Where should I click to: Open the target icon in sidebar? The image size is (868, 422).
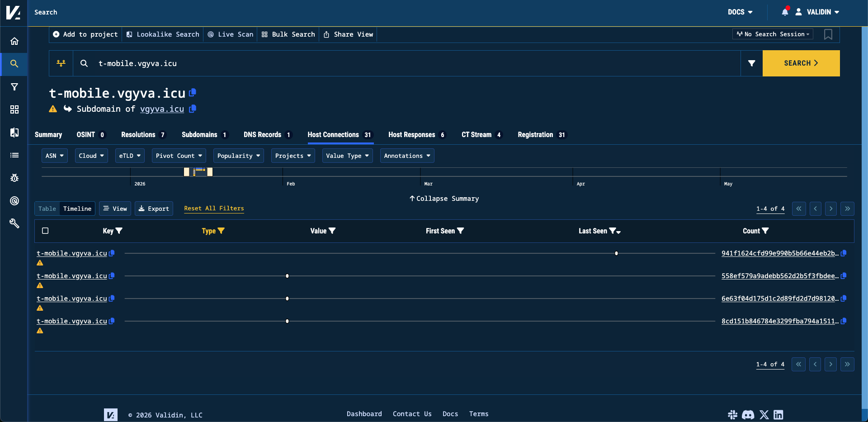tap(14, 201)
